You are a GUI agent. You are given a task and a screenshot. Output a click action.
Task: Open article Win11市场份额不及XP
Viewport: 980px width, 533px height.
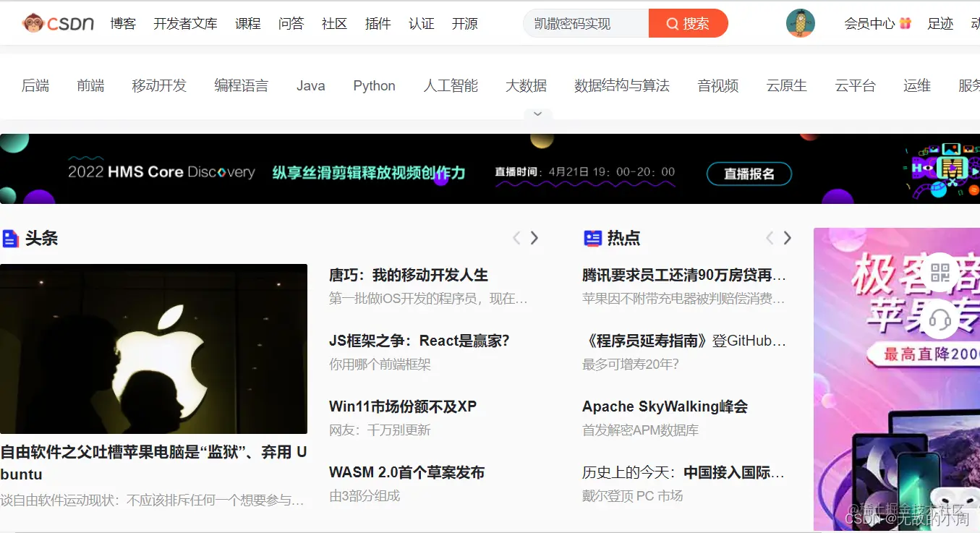[403, 406]
